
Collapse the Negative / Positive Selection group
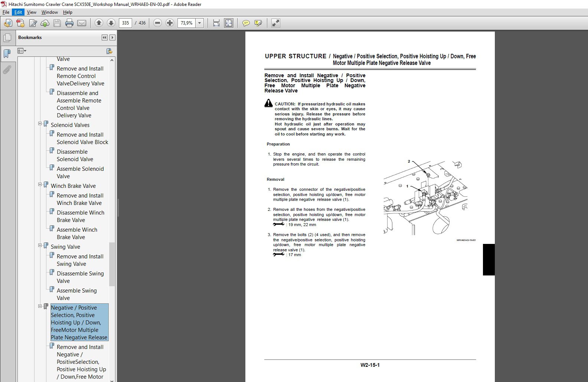coord(40,307)
